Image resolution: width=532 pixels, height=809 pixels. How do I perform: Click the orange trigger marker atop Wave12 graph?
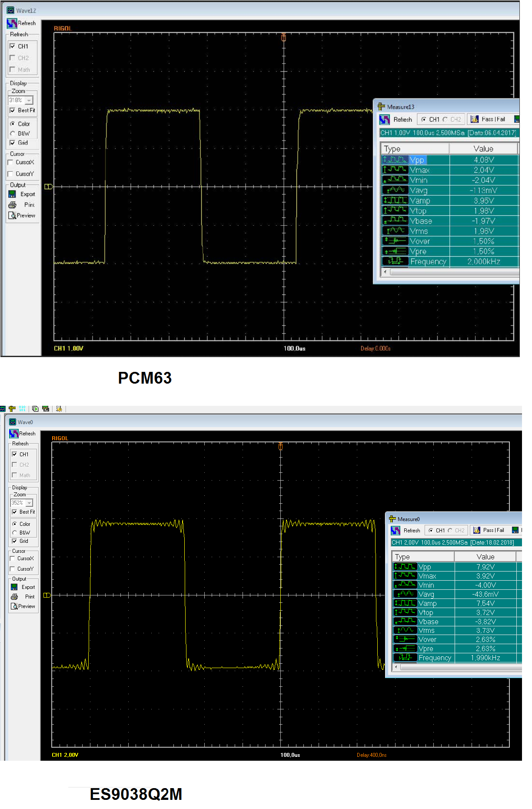pos(284,37)
